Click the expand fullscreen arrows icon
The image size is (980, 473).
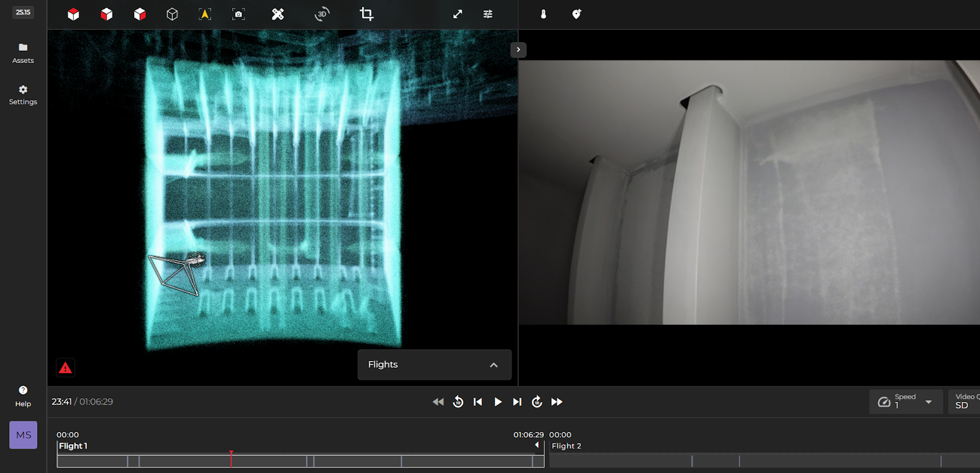click(x=458, y=14)
